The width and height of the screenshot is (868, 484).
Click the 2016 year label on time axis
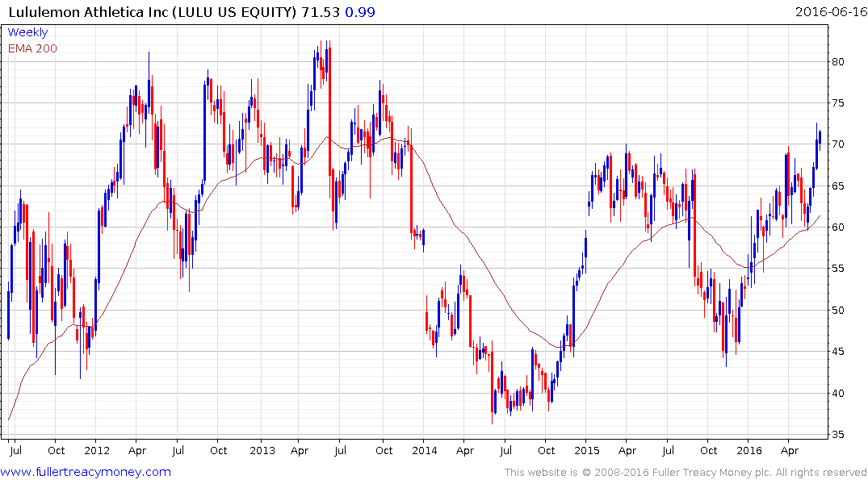point(749,450)
